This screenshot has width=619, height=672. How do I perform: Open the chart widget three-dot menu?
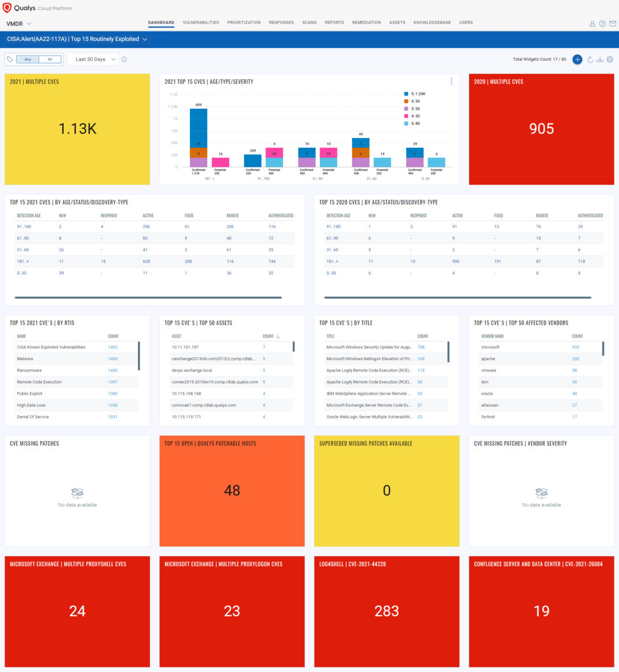tap(451, 82)
